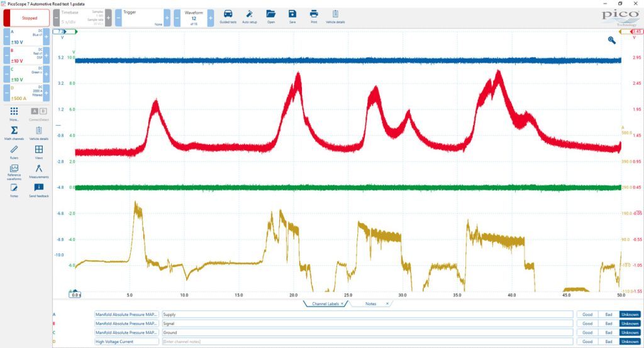Open a file with the folder icon
The width and height of the screenshot is (644, 348).
tap(270, 16)
